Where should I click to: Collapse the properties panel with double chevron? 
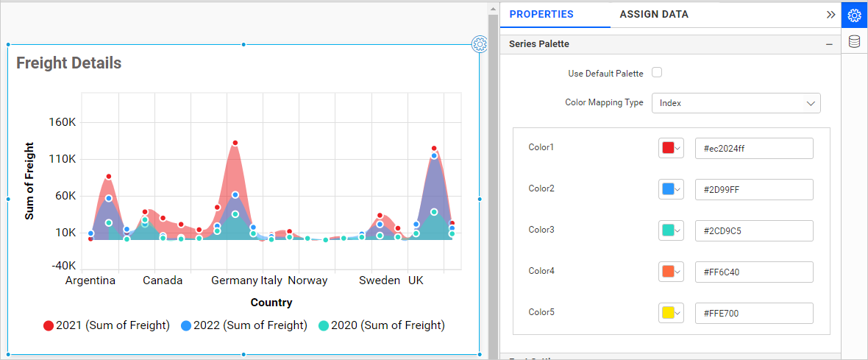click(830, 15)
